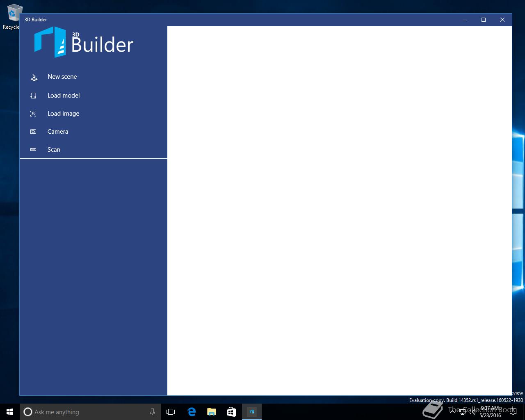The image size is (525, 420).
Task: Open the Action Center notification icon
Action: [x=513, y=412]
